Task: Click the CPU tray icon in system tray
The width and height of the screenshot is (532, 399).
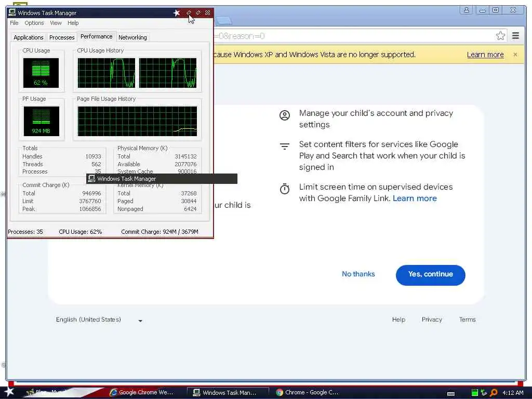Action: click(x=475, y=393)
